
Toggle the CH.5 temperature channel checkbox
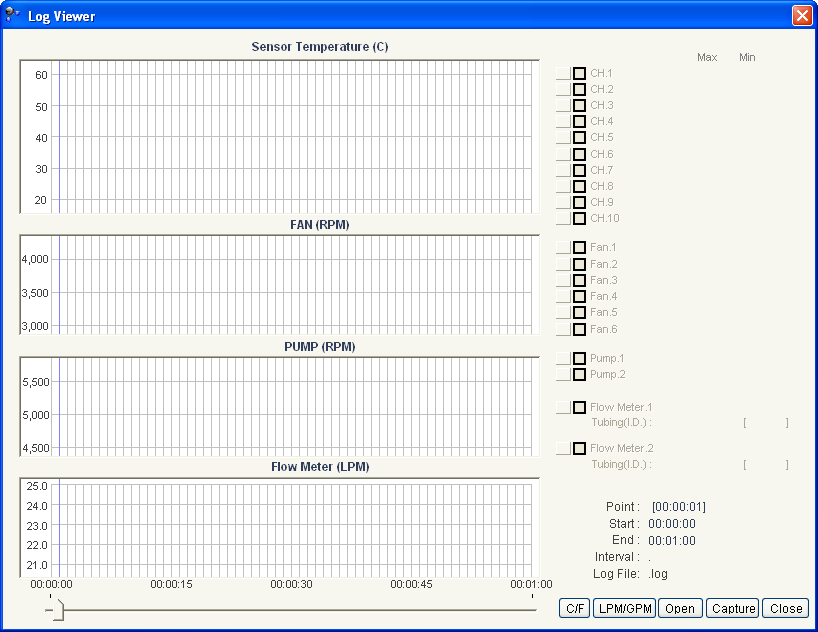(x=579, y=138)
